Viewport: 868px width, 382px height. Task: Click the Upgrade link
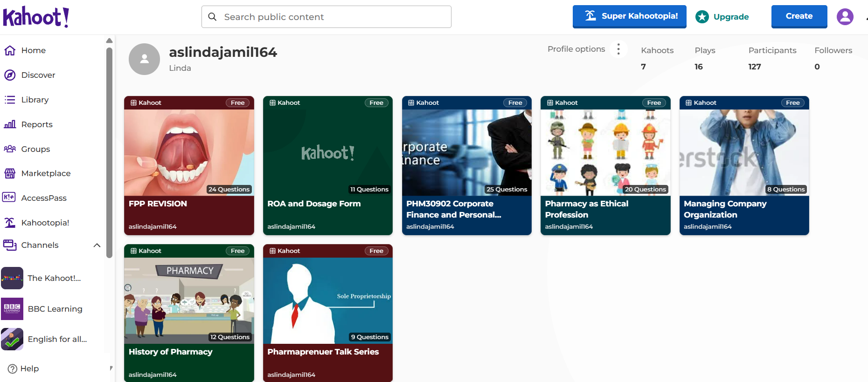click(x=731, y=17)
